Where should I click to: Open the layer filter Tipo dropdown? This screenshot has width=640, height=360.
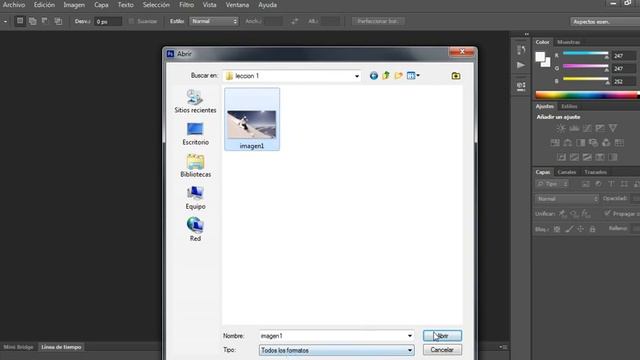coord(552,184)
